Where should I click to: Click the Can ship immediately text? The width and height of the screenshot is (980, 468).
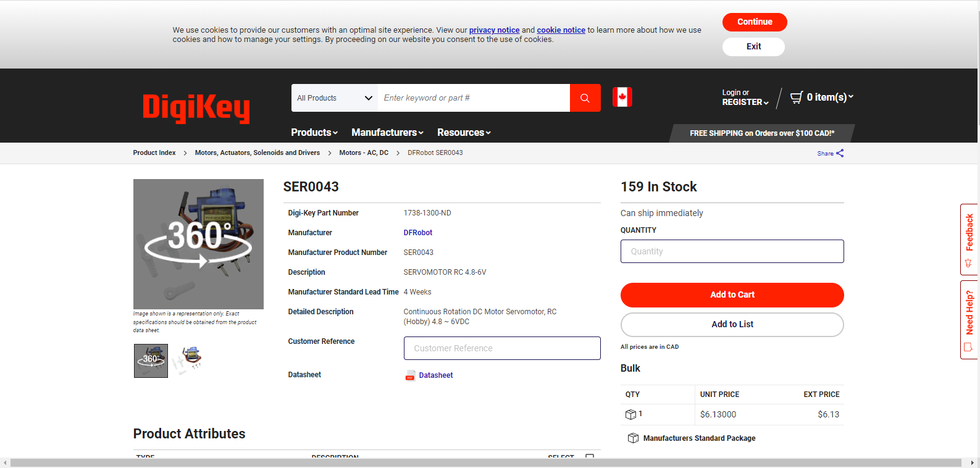[661, 213]
